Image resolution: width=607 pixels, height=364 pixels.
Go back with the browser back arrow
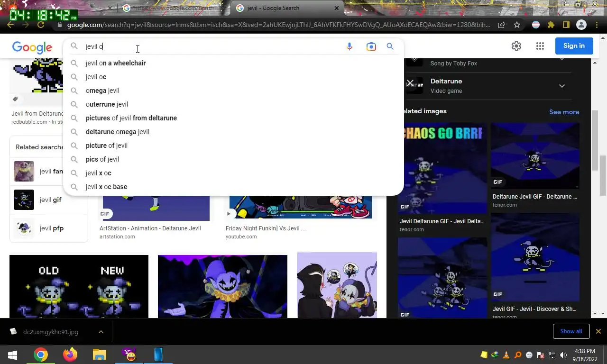(10, 25)
